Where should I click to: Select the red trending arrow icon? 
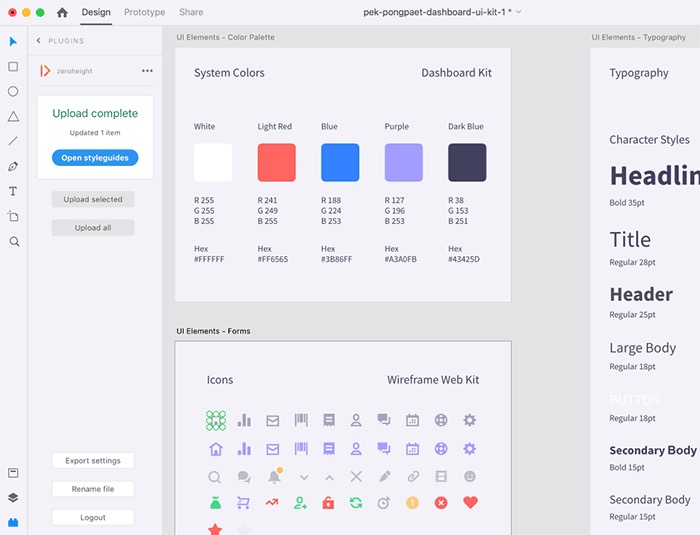(272, 503)
